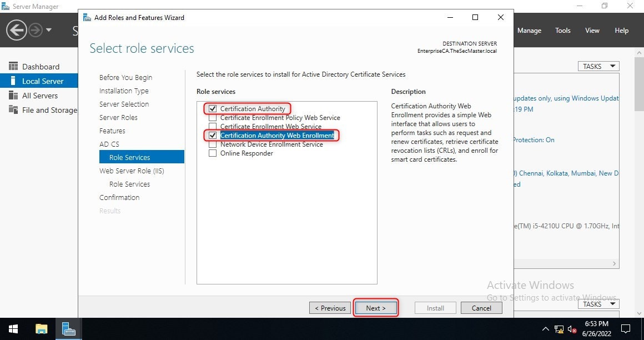Select the Certification Authority Web Enrollment label
The image size is (644, 340).
277,135
